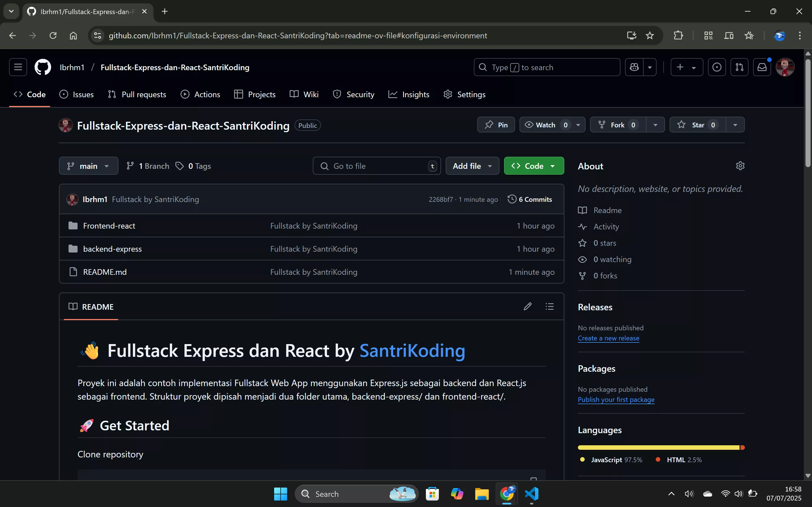Viewport: 812px width, 507px height.
Task: Open the Pull requests header icon
Action: (739, 67)
